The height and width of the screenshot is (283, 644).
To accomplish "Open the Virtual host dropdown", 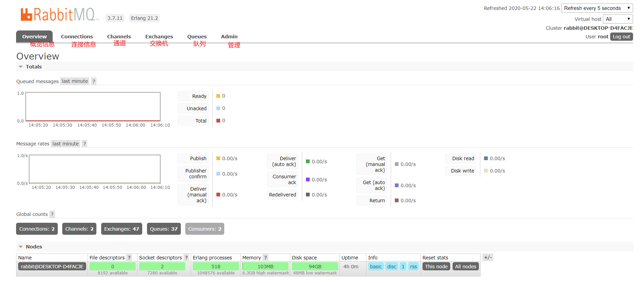I will [618, 19].
